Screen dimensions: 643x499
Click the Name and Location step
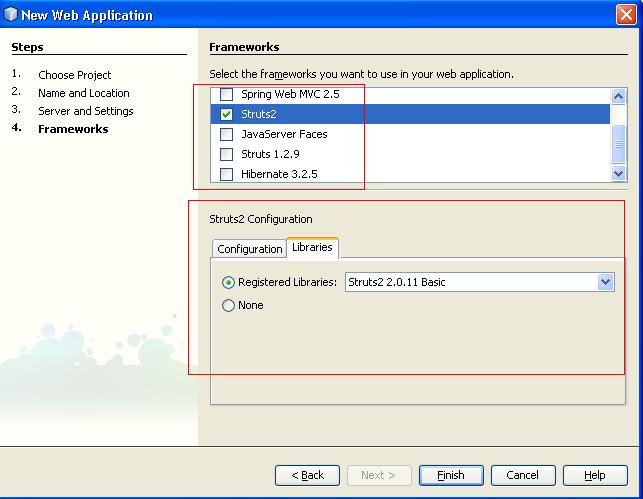pos(84,93)
